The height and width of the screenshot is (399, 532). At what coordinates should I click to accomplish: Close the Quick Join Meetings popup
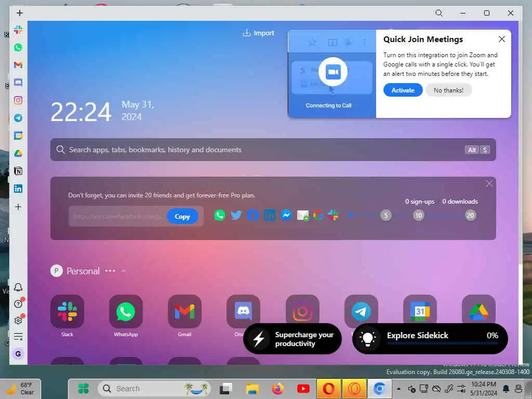[502, 39]
